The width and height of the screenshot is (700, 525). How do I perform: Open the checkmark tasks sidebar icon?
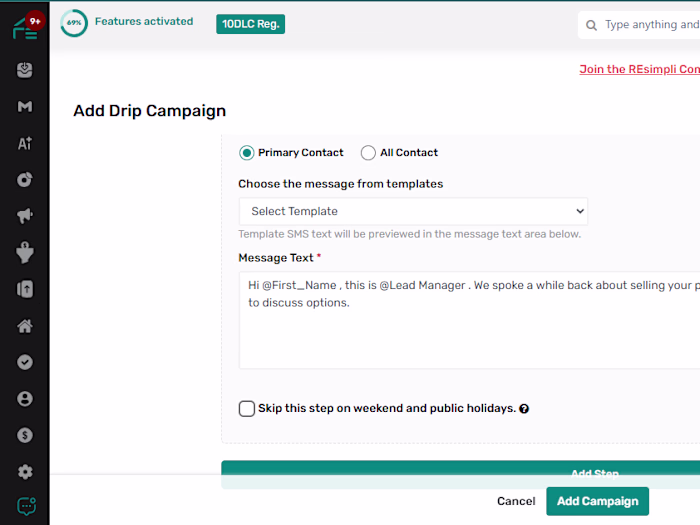pos(25,362)
